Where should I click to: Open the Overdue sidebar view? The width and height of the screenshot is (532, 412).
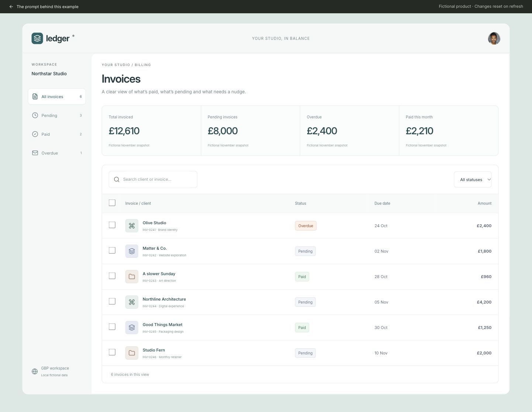57,153
